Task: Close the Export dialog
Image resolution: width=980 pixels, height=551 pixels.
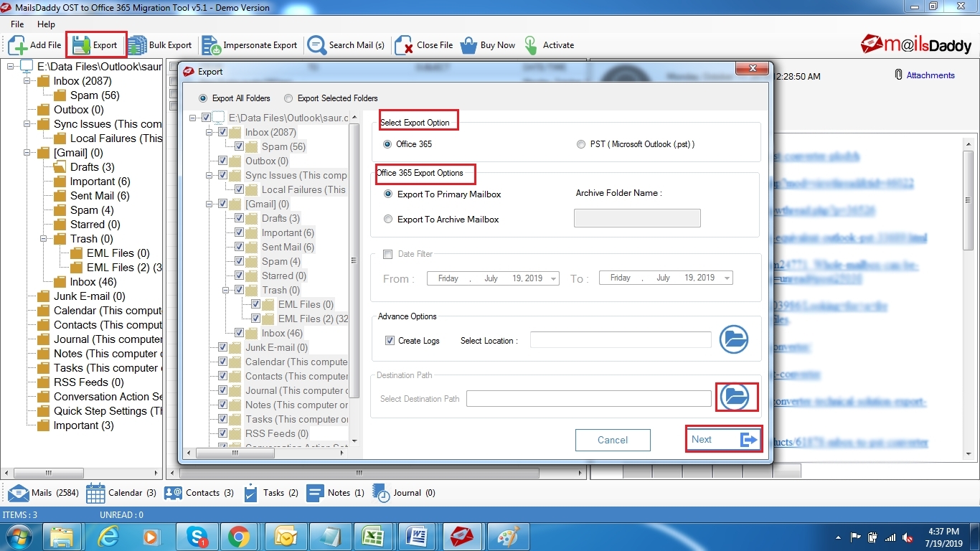Action: pos(753,68)
